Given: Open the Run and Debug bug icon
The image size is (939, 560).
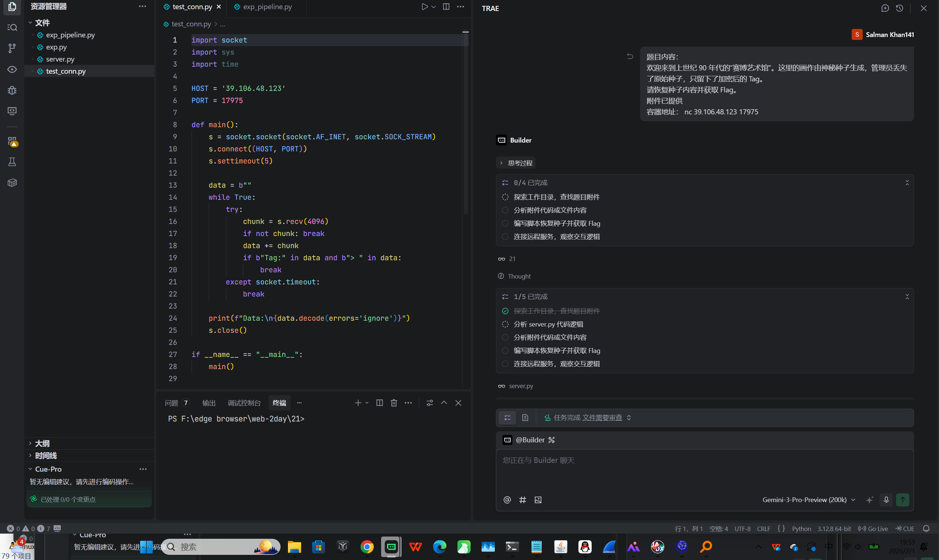Looking at the screenshot, I should tap(12, 90).
